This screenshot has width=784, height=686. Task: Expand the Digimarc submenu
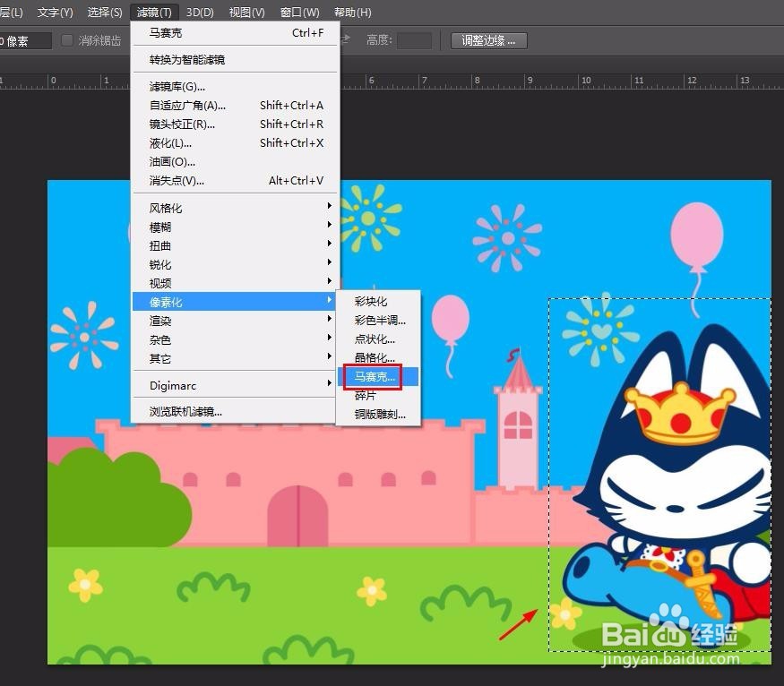point(236,385)
